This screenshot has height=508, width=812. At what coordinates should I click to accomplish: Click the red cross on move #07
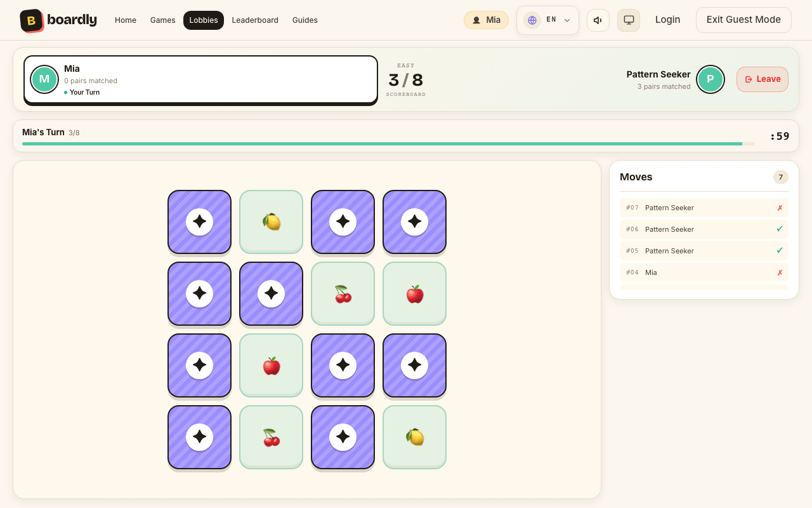click(780, 208)
